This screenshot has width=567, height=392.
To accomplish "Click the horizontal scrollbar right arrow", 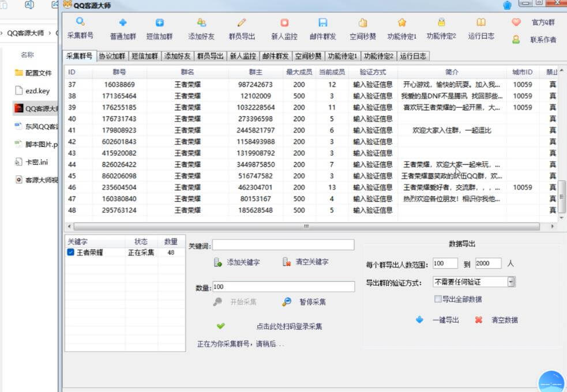I will pos(552,227).
